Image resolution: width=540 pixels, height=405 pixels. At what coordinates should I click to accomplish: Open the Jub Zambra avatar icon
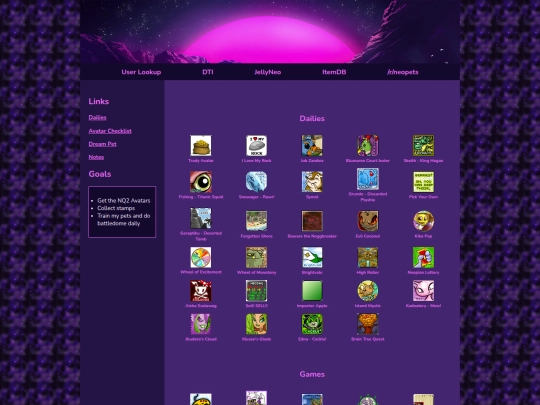tap(312, 145)
